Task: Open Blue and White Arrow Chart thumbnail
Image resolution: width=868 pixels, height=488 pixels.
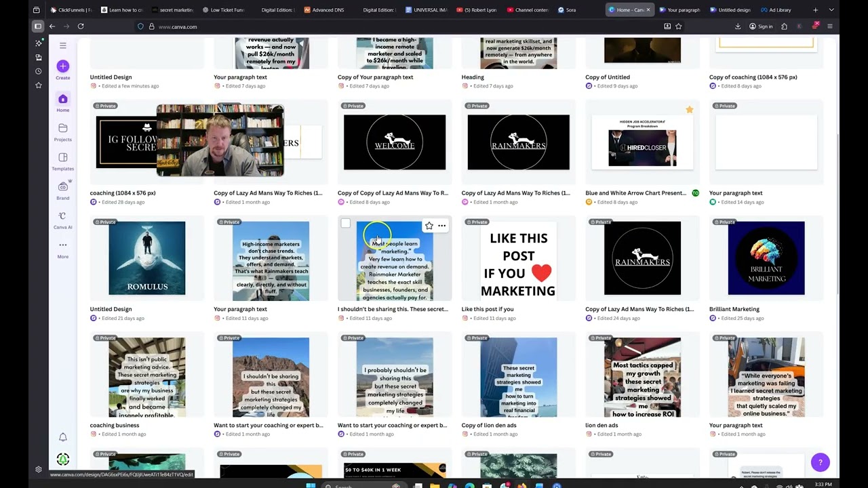Action: point(642,142)
